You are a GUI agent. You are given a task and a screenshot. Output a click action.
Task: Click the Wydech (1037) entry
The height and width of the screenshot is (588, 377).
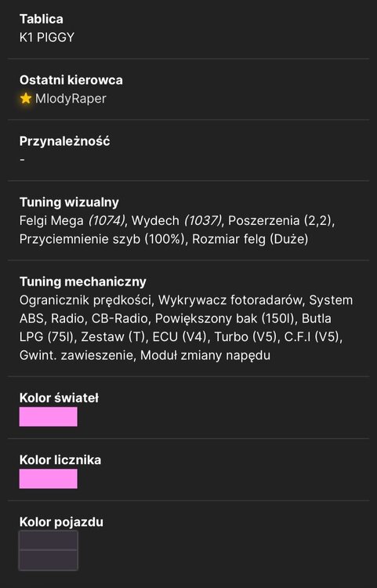[177, 221]
